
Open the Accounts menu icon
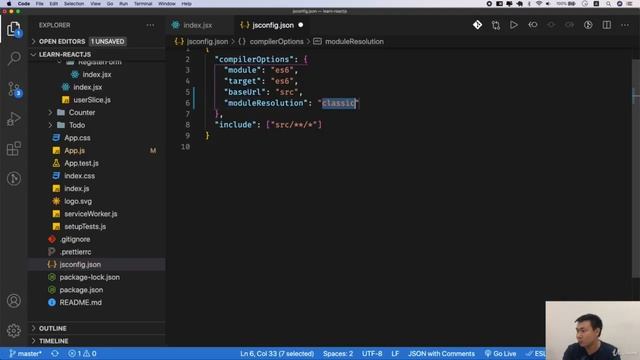(14, 301)
